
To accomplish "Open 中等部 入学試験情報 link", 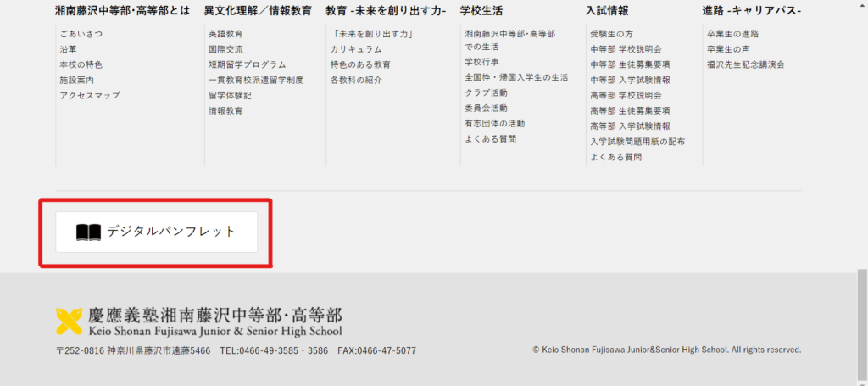I will click(631, 81).
